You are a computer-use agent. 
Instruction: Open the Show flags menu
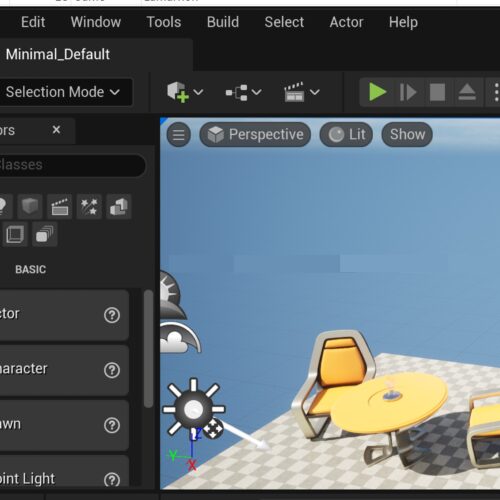(407, 135)
